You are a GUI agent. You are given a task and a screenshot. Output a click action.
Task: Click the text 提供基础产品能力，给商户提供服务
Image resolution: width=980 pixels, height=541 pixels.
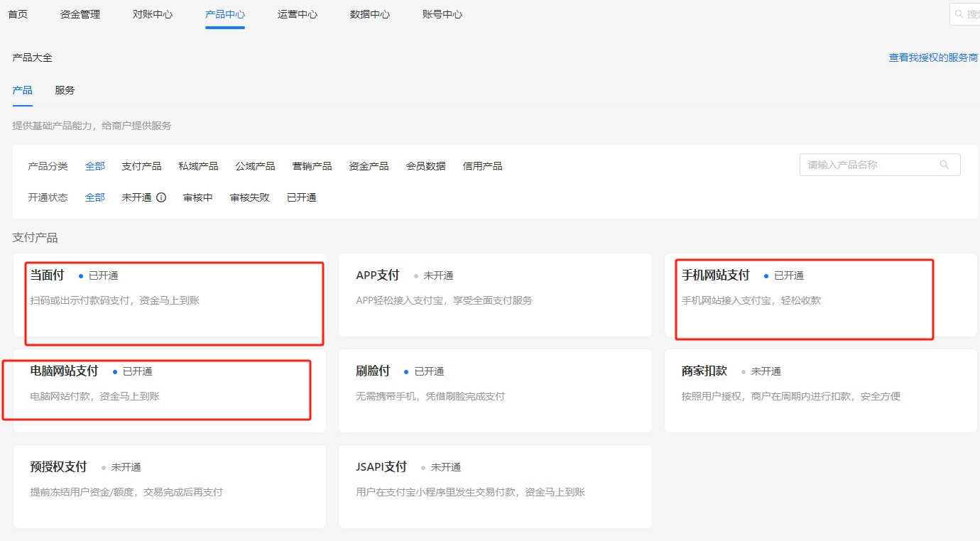(92, 126)
